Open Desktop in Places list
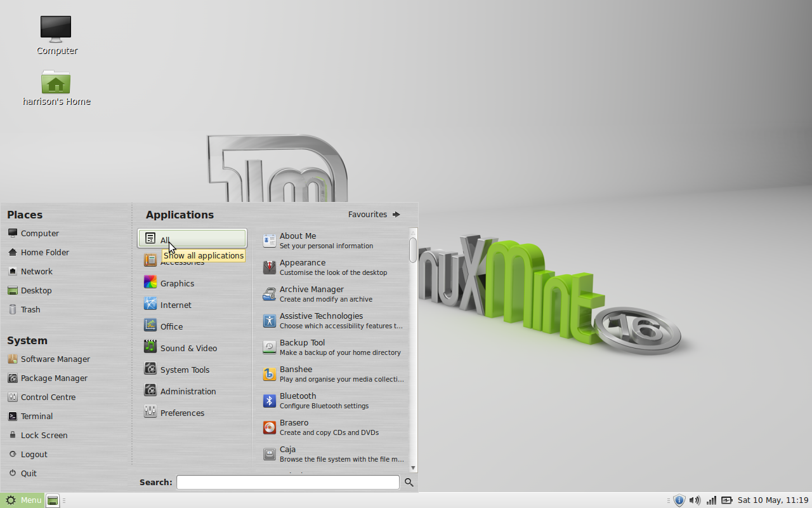 (x=29, y=290)
